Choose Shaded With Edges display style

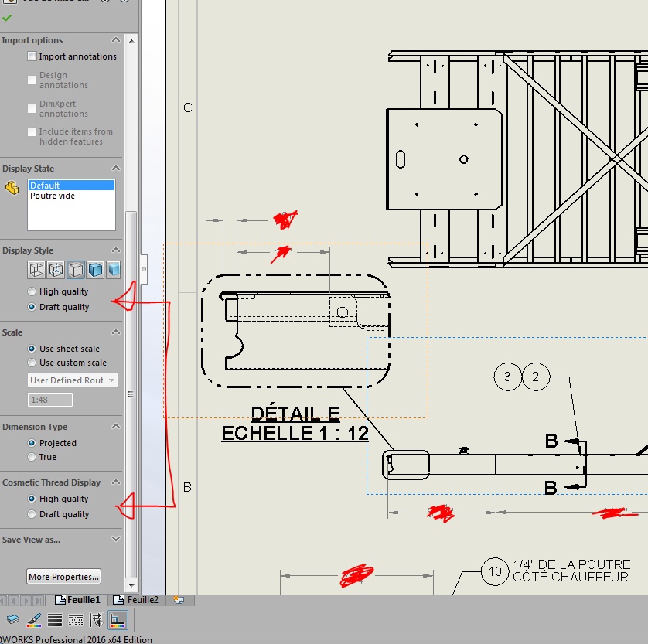pos(95,270)
